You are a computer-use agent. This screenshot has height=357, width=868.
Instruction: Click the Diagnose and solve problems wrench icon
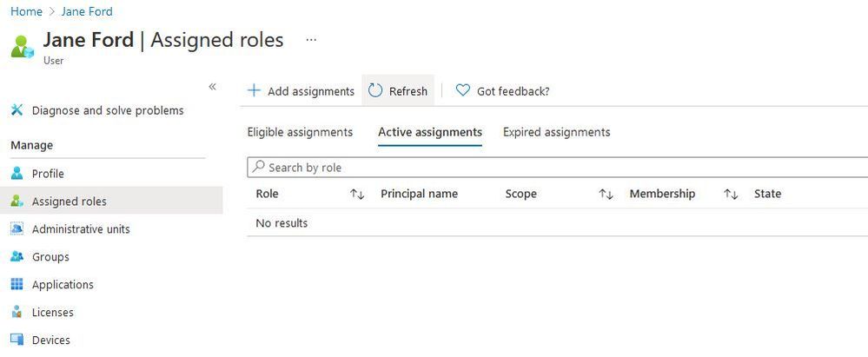(x=17, y=110)
